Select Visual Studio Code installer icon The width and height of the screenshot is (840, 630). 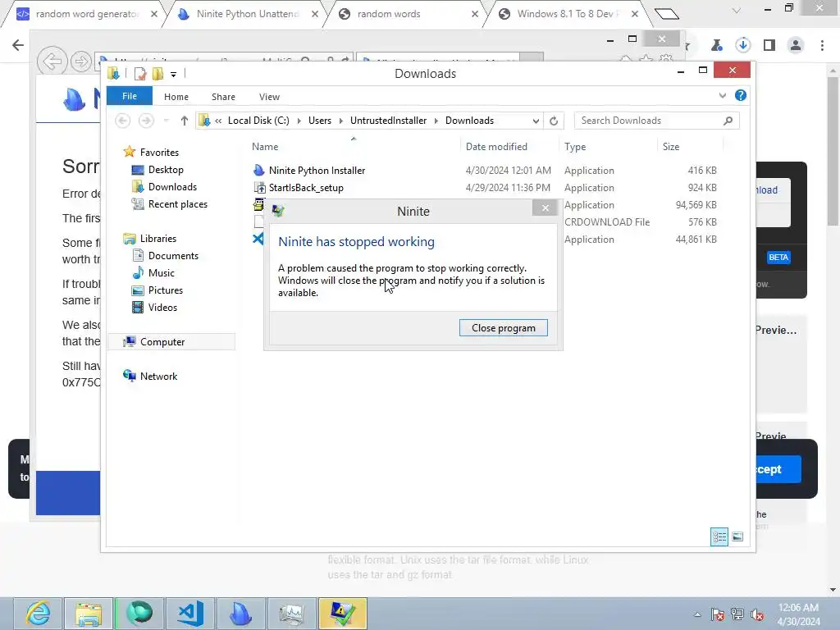click(258, 239)
